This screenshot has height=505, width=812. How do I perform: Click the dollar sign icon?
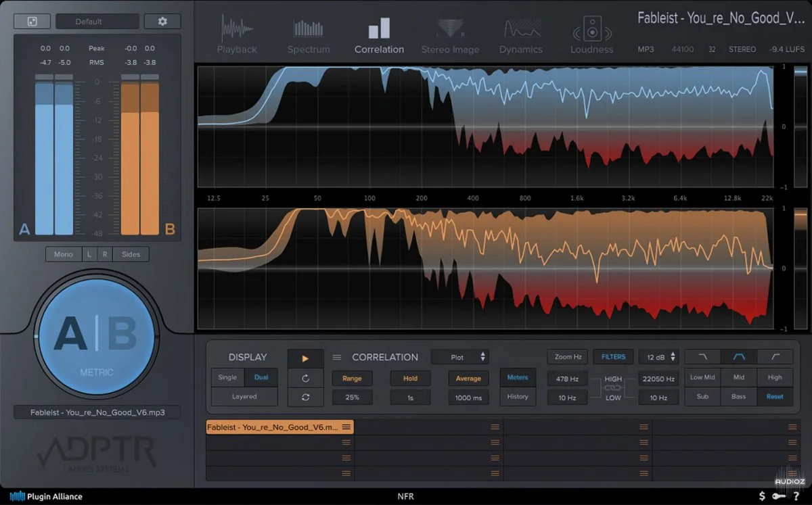click(762, 496)
